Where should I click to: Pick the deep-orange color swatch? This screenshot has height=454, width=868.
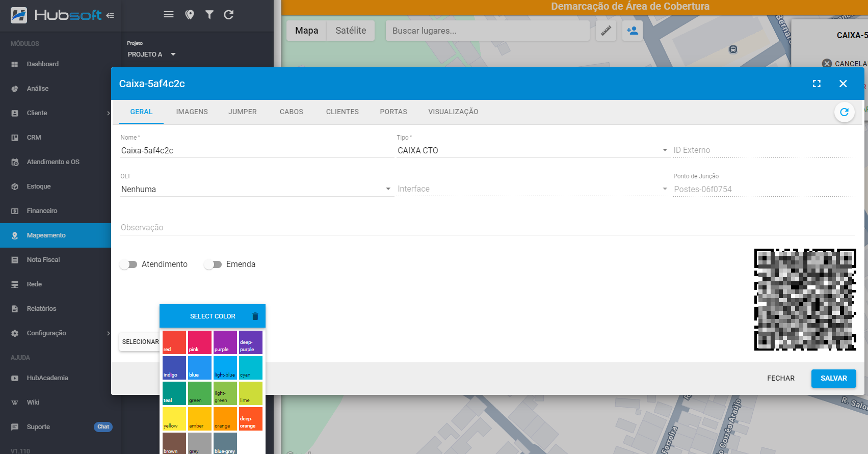pyautogui.click(x=251, y=419)
